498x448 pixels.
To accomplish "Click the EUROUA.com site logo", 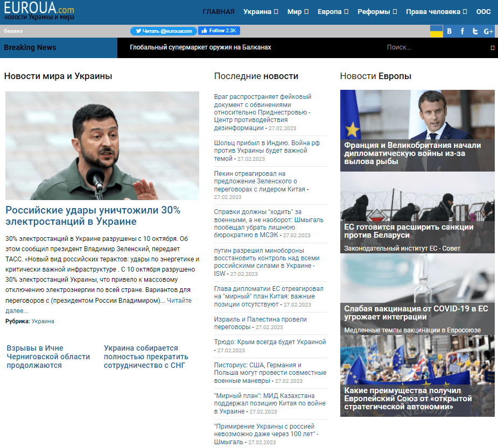I will pyautogui.click(x=39, y=11).
